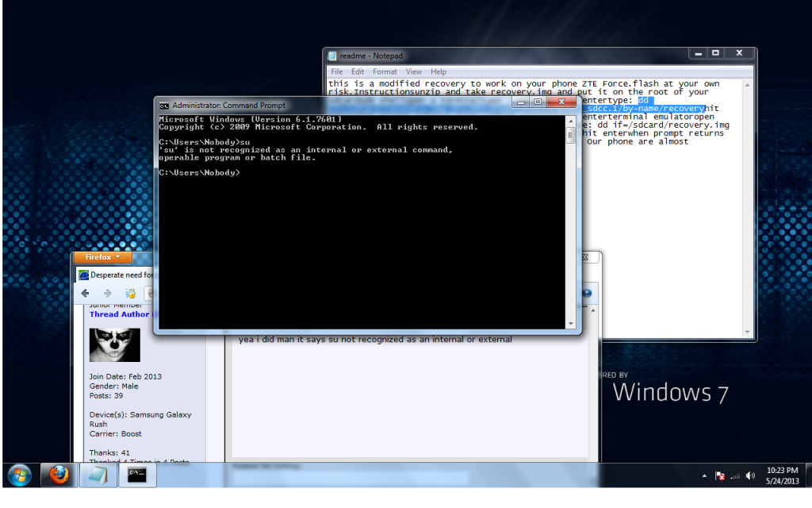Click Notepad scrollbar down arrow
The image size is (812, 508).
click(747, 332)
